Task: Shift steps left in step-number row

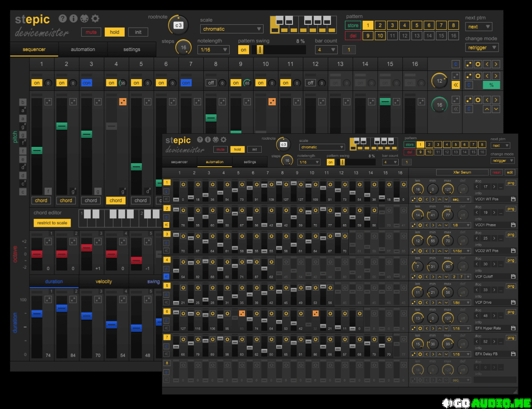Action: pyautogui.click(x=487, y=64)
